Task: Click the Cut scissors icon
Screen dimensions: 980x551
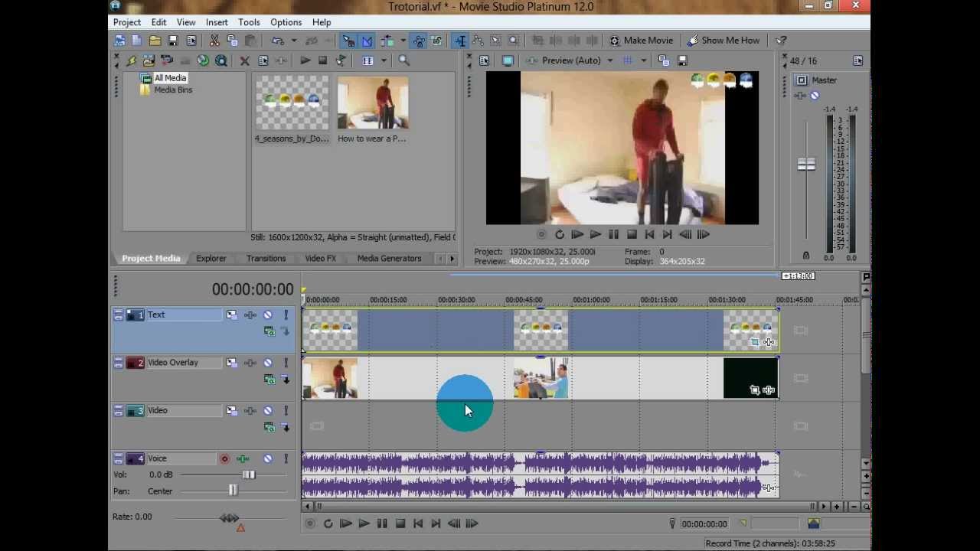Action: pos(214,41)
